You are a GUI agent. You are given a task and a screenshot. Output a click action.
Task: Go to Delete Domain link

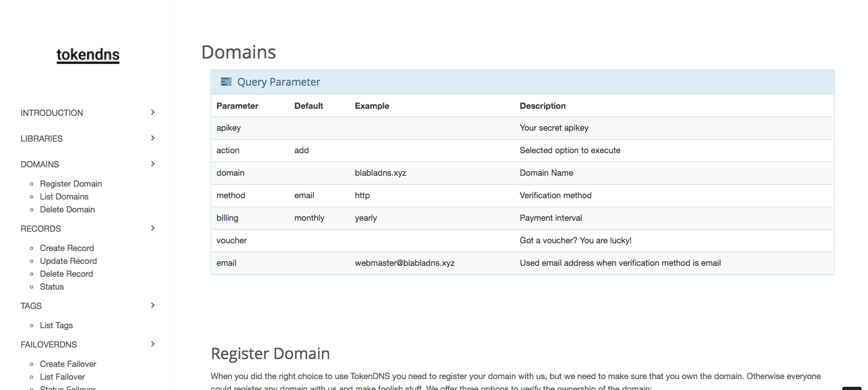[x=67, y=209]
